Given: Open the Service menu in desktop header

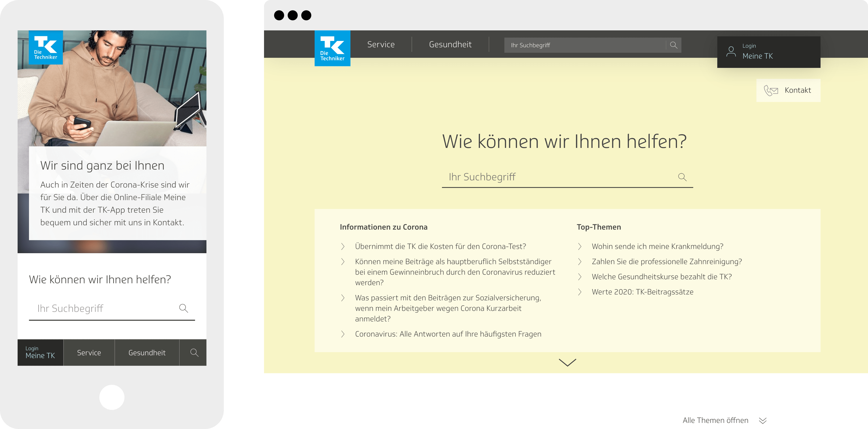Looking at the screenshot, I should point(381,44).
